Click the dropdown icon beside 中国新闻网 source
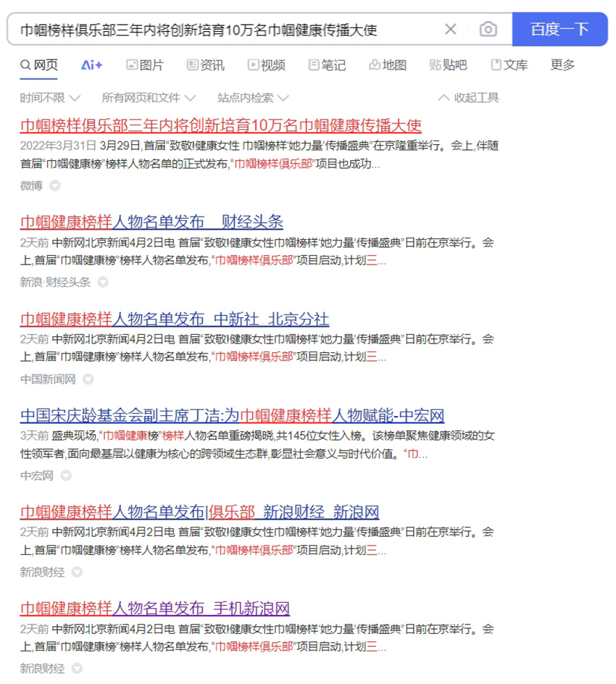 tap(88, 379)
